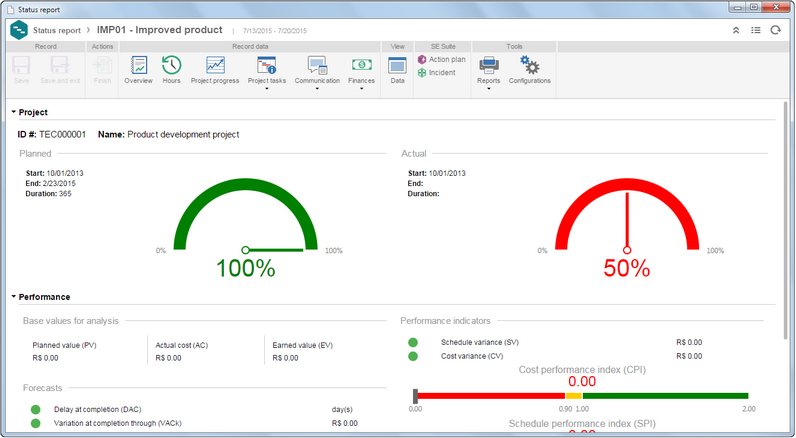Collapse the Project section

(14, 112)
